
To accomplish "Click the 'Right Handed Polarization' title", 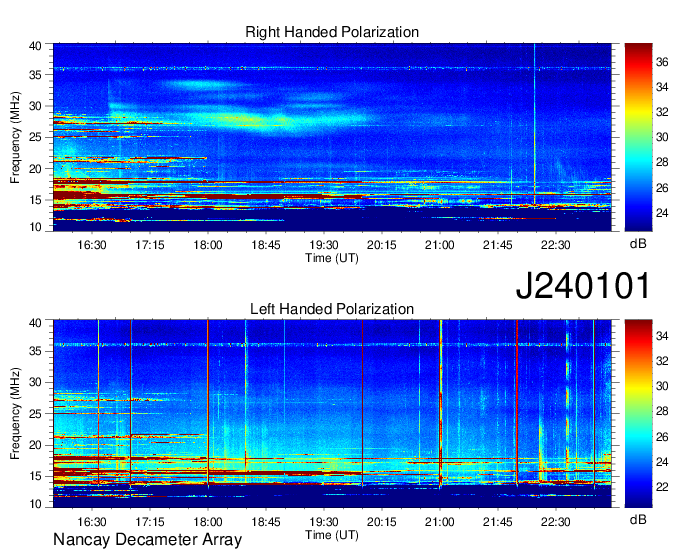I will [x=332, y=32].
